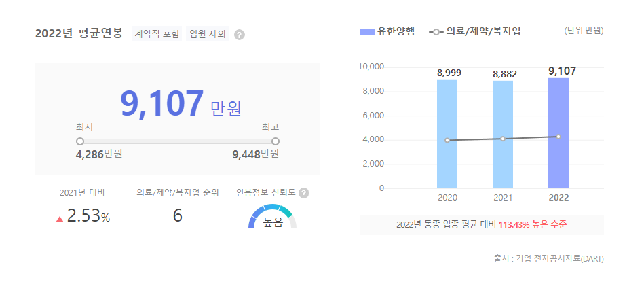
Task: Click the 4,000 y-axis label
Action: tap(373, 140)
